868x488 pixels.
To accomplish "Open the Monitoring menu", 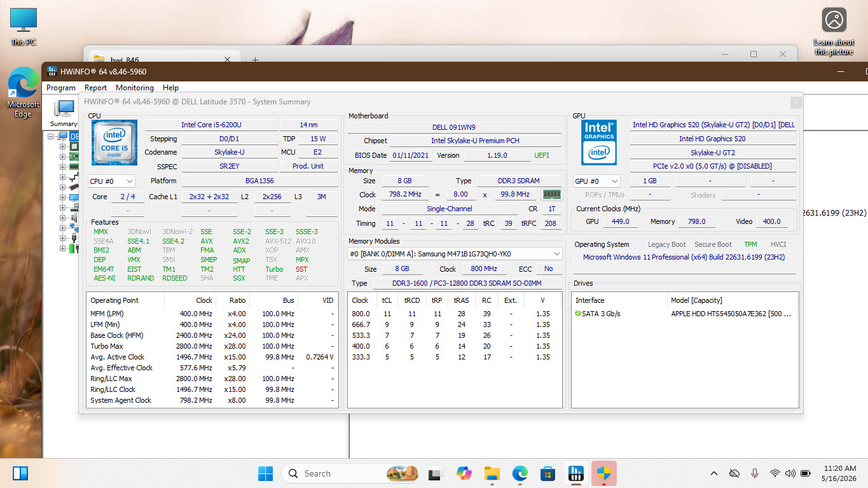I will (x=134, y=88).
